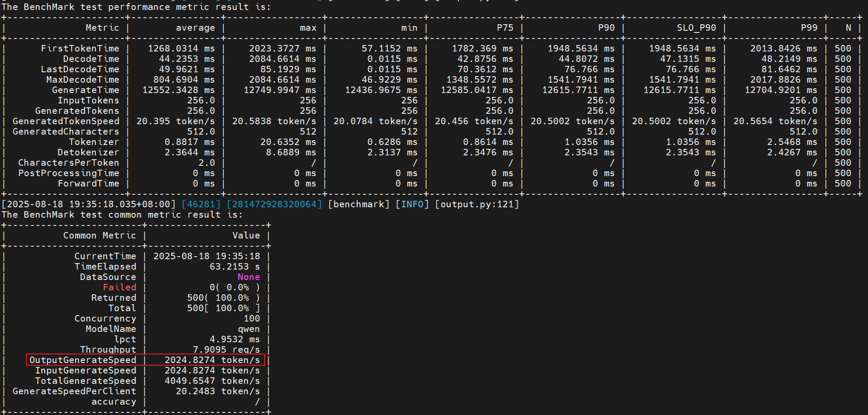Click the FirstTokenTime min 57.1152 ms
The image size is (868, 415).
click(390, 48)
